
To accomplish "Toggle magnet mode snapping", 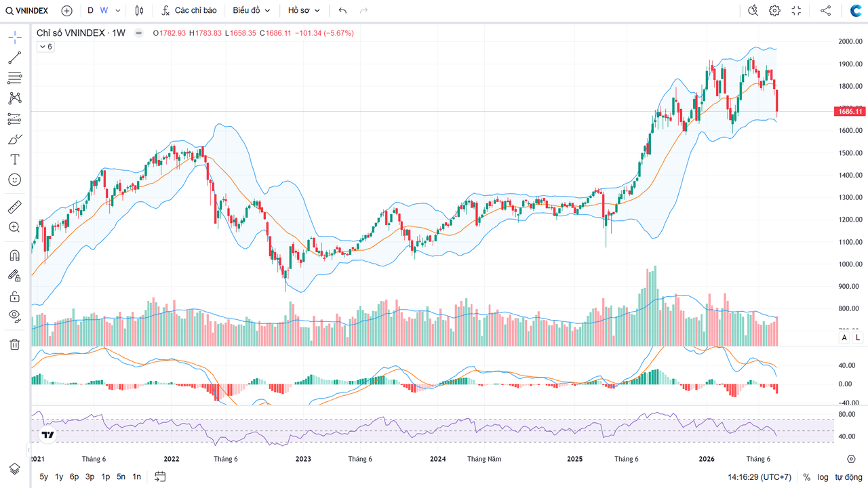I will point(14,256).
